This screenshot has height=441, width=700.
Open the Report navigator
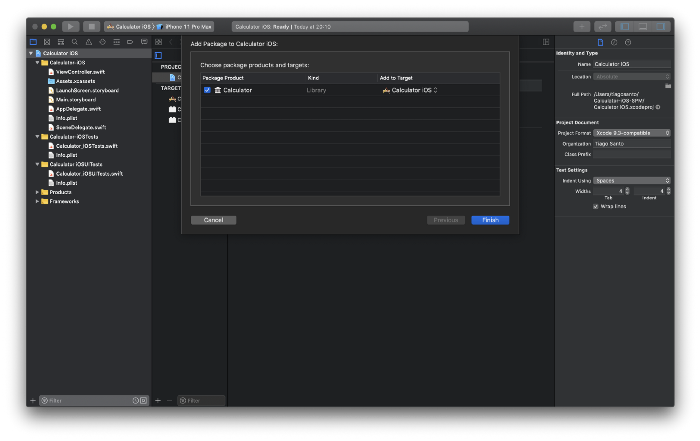click(144, 42)
